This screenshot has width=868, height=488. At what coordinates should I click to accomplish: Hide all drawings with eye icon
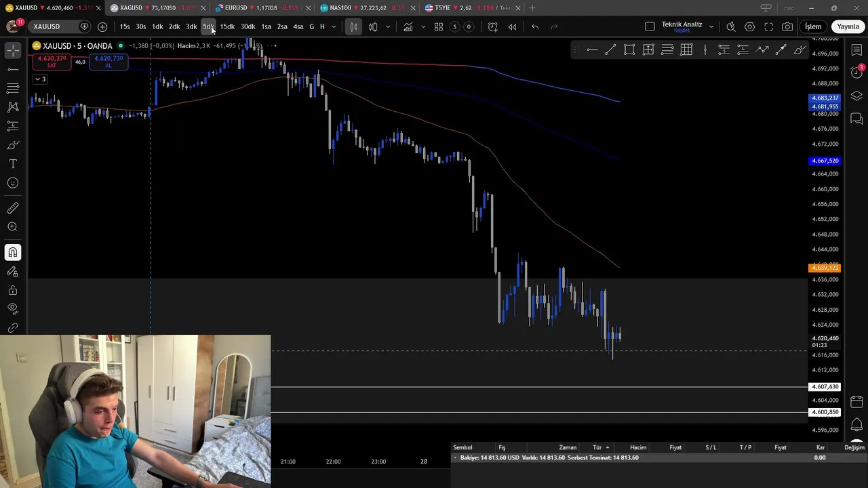point(13,308)
